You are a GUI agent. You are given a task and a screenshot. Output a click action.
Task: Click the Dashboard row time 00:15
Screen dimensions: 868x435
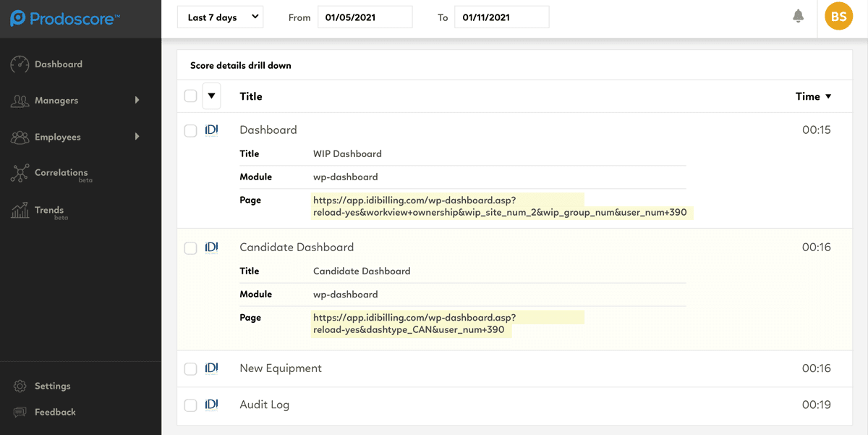pyautogui.click(x=817, y=130)
